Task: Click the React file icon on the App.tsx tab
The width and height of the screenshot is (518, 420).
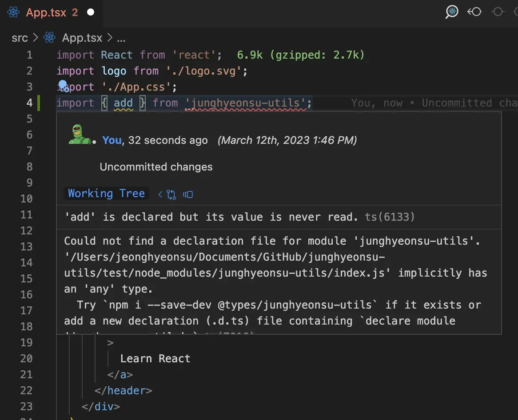Action: point(13,12)
